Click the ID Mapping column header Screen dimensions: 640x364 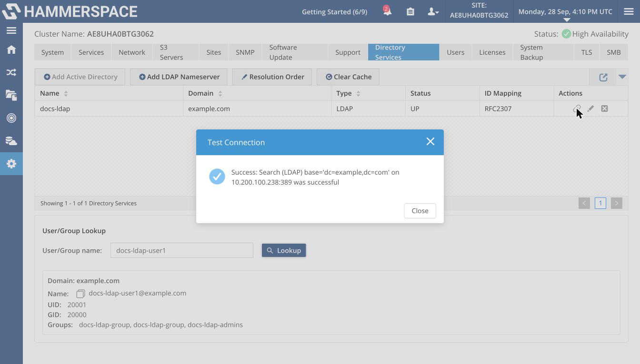coord(517,93)
